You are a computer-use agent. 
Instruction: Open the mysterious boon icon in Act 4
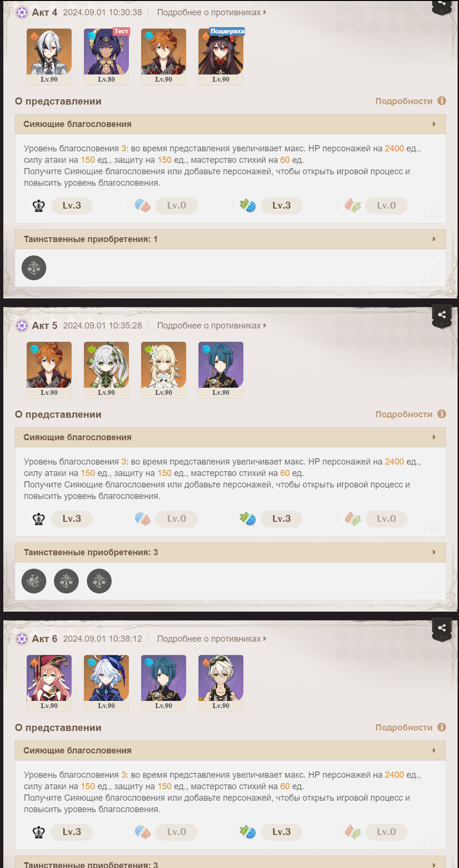tap(34, 268)
